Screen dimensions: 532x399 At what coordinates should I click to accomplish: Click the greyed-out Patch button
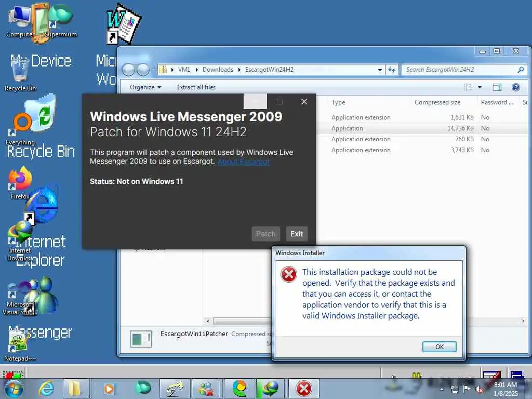pyautogui.click(x=265, y=234)
